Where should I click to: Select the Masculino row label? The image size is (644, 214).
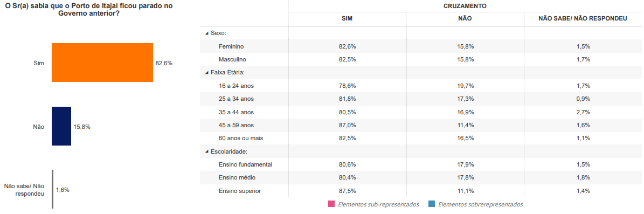[x=232, y=59]
